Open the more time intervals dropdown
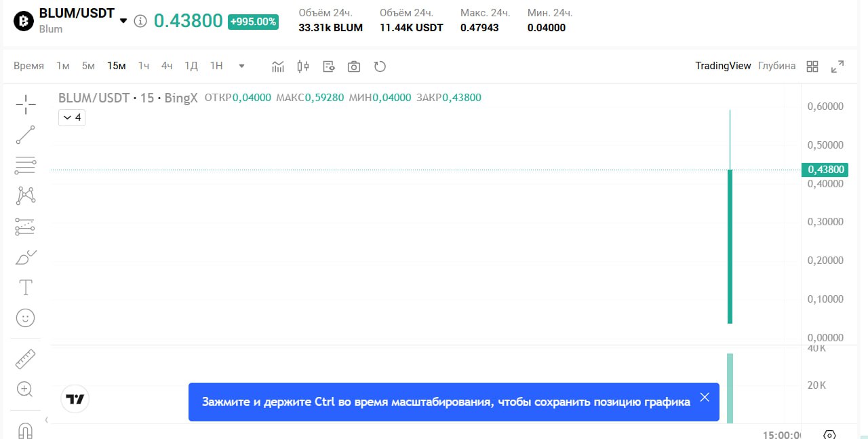This screenshot has height=439, width=868. [242, 66]
